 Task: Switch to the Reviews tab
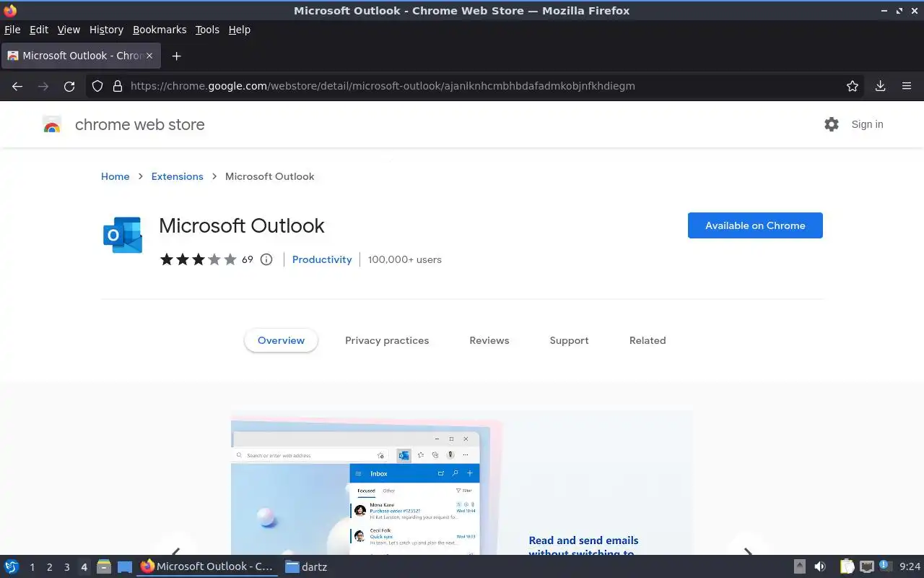coord(489,340)
